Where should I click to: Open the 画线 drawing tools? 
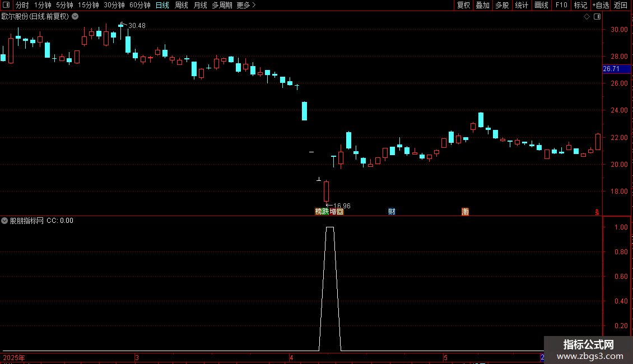point(541,5)
